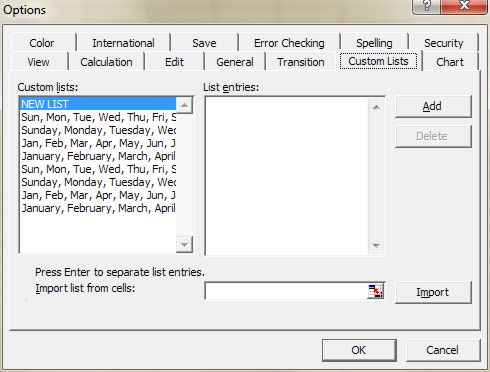Select first 'Sunday, Monday, Tuesday' list entry
Image resolution: width=490 pixels, height=372 pixels.
point(98,130)
